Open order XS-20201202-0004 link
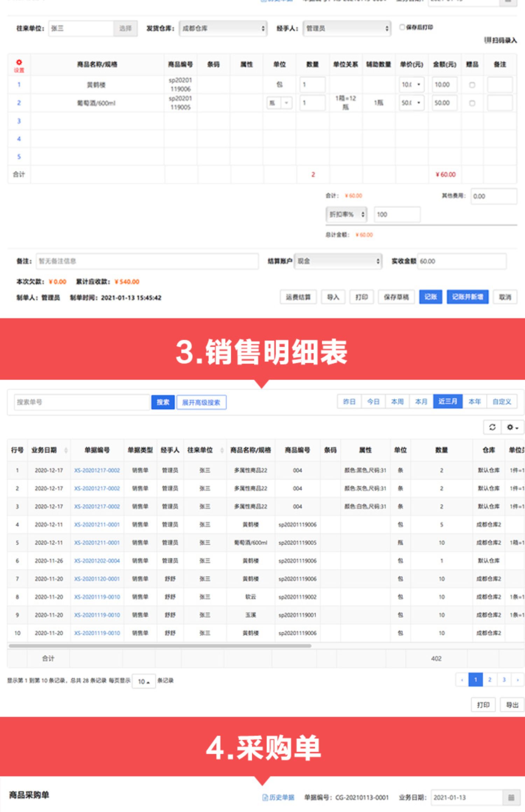Image resolution: width=525 pixels, height=812 pixels. coord(97,561)
